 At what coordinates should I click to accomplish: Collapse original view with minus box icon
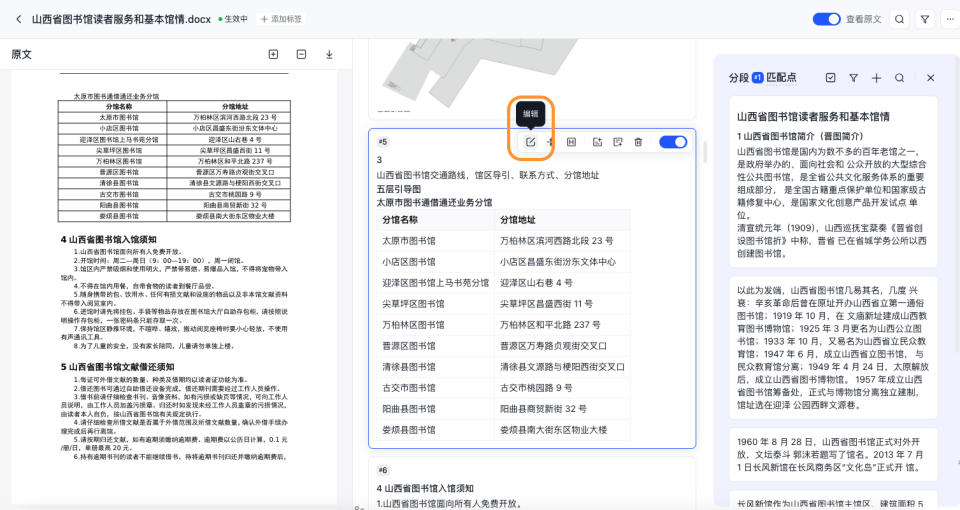[x=301, y=54]
